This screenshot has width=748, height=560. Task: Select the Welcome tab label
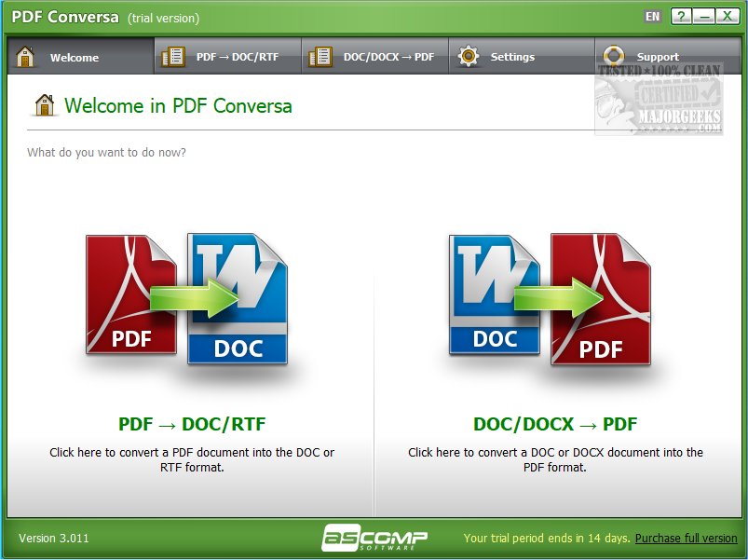75,58
